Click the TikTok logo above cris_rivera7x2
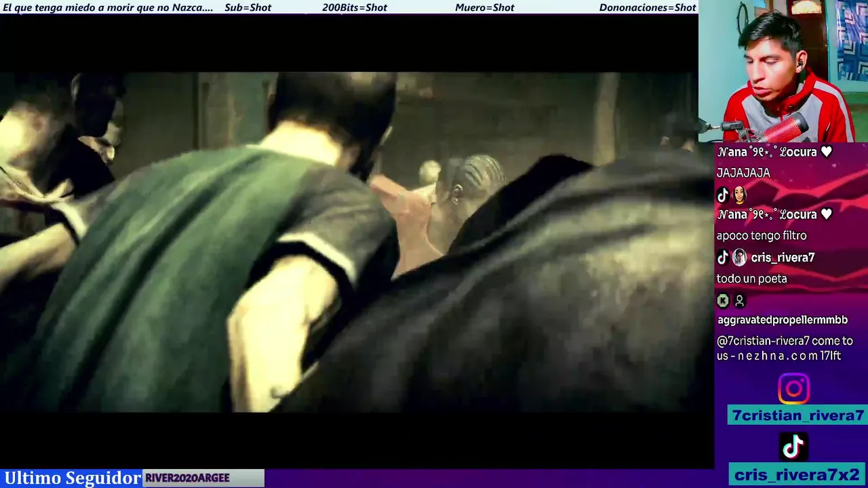Viewport: 868px width, 488px height. click(793, 447)
